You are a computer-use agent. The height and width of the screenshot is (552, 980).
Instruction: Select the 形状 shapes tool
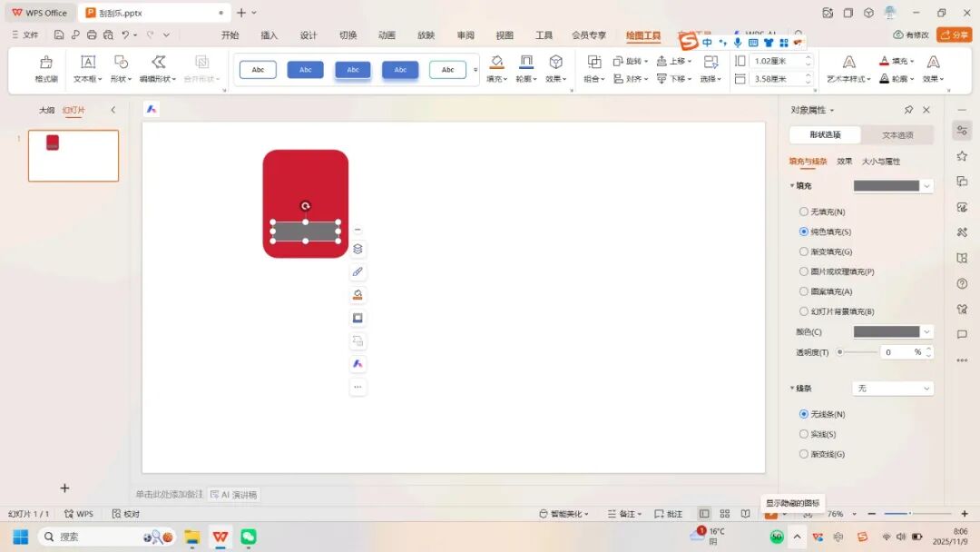(122, 70)
